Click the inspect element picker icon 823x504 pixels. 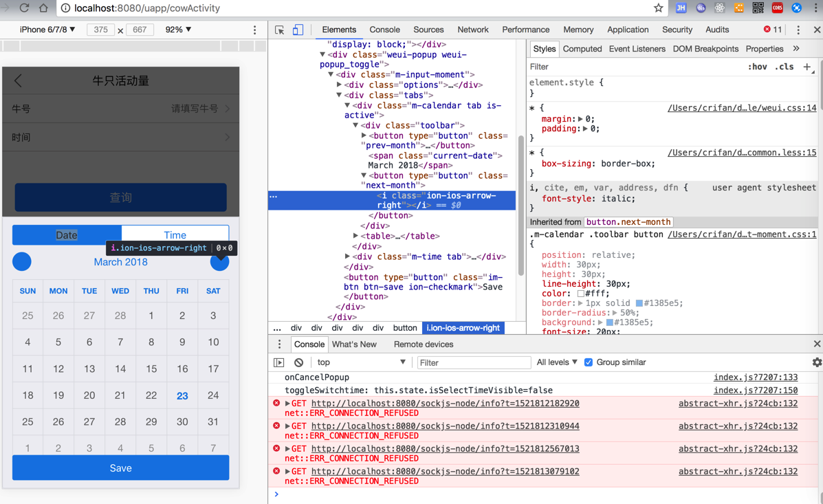(279, 30)
